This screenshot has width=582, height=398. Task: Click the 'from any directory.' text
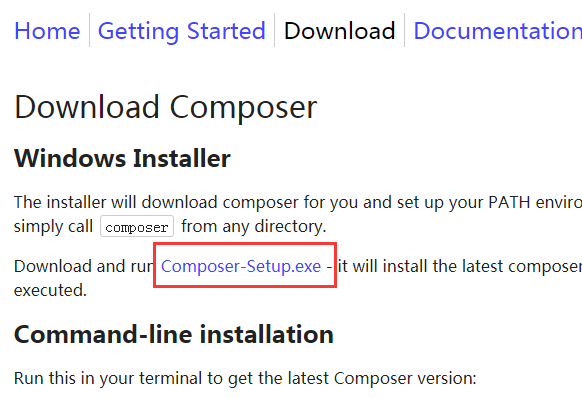[254, 226]
